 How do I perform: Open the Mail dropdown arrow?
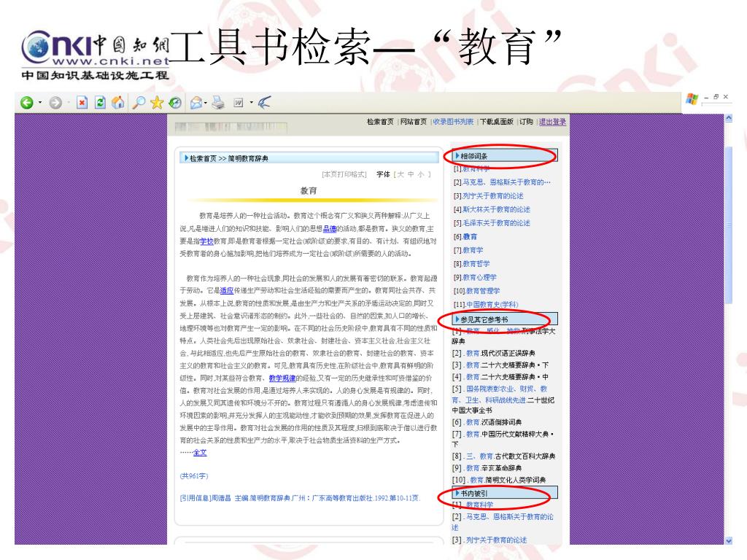click(205, 102)
